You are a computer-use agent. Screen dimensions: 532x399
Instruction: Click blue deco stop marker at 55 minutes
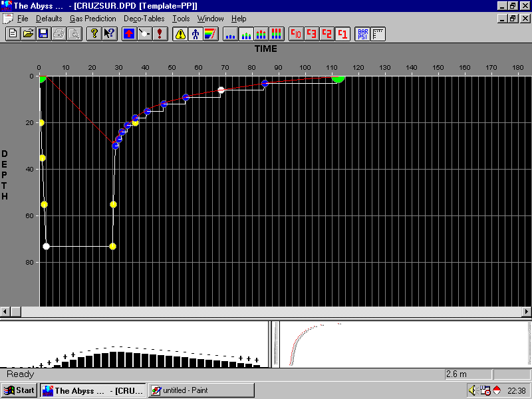click(186, 97)
